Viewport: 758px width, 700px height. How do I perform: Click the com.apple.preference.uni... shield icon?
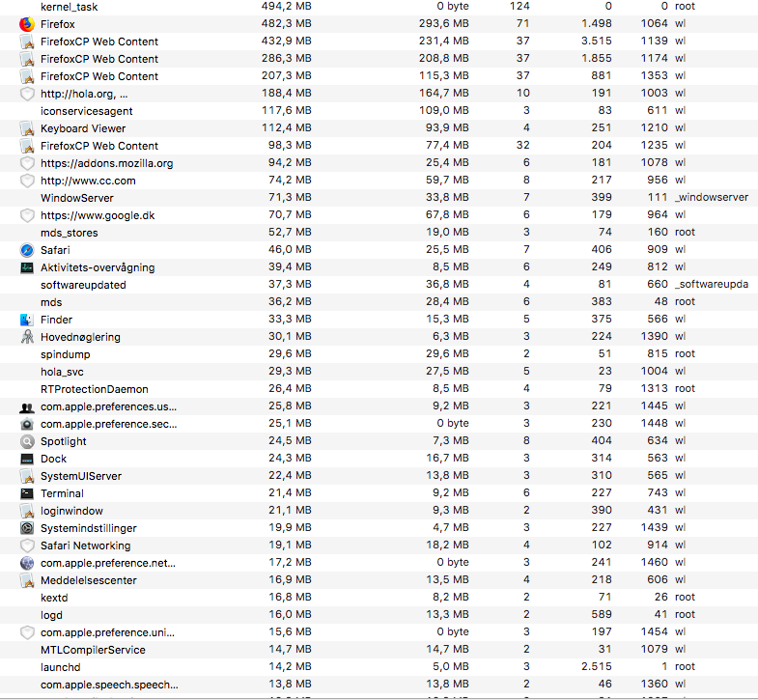pos(27,632)
